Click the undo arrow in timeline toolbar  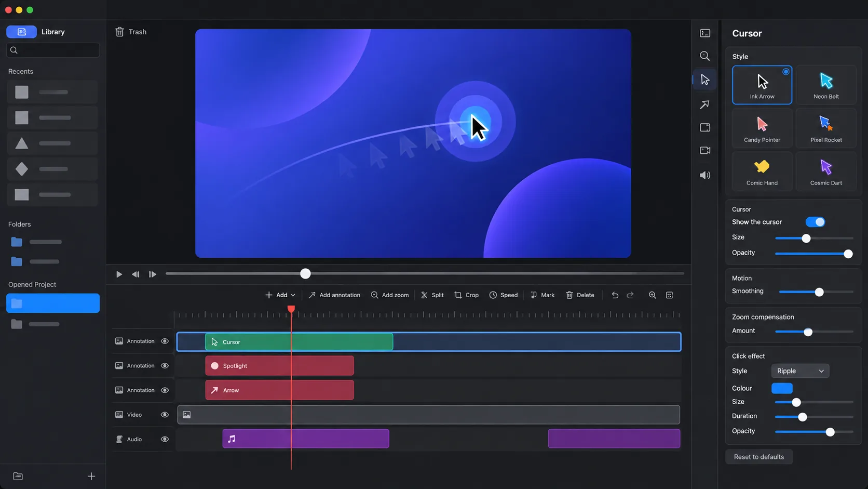(x=615, y=295)
